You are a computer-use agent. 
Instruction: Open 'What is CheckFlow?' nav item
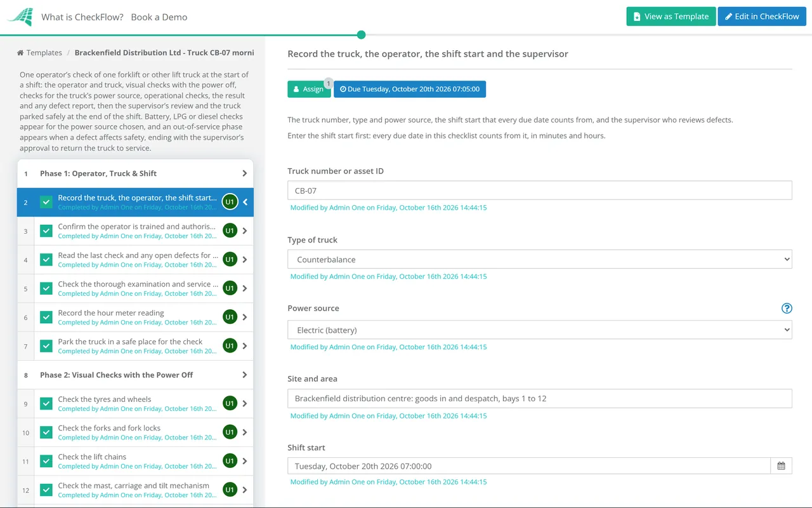click(x=82, y=17)
